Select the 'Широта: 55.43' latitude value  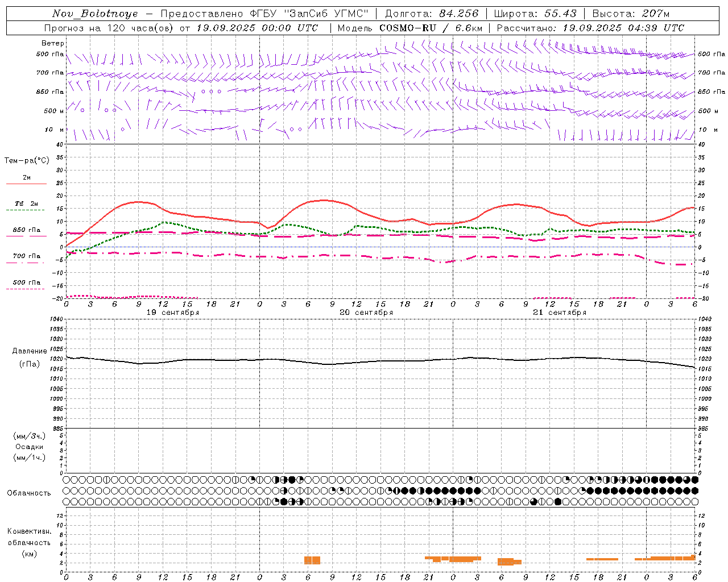click(x=535, y=14)
